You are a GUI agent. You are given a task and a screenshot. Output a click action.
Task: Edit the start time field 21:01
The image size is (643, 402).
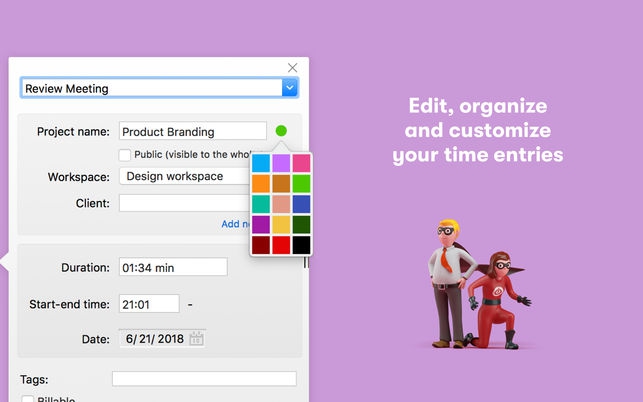coord(149,304)
